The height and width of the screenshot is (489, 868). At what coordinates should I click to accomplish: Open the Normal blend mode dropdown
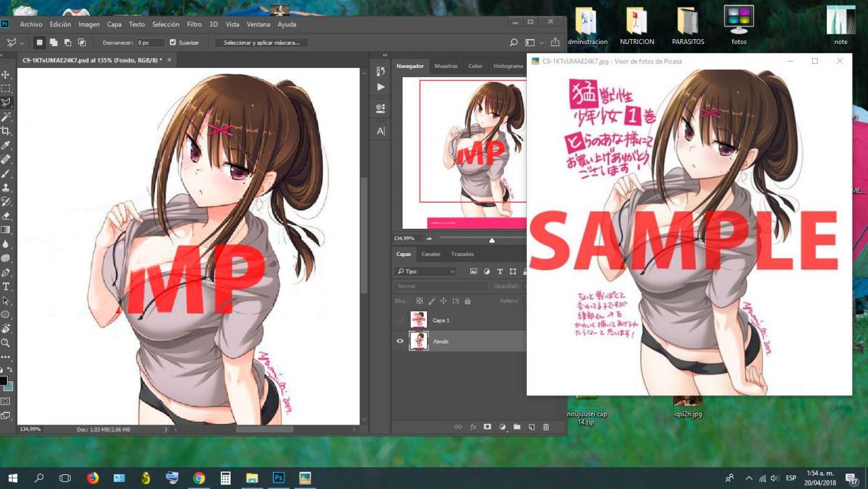tap(441, 286)
